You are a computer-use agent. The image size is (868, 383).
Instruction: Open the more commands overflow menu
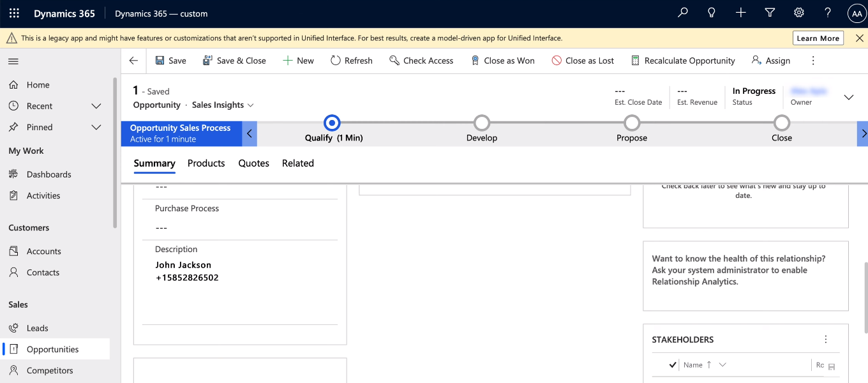coord(813,61)
